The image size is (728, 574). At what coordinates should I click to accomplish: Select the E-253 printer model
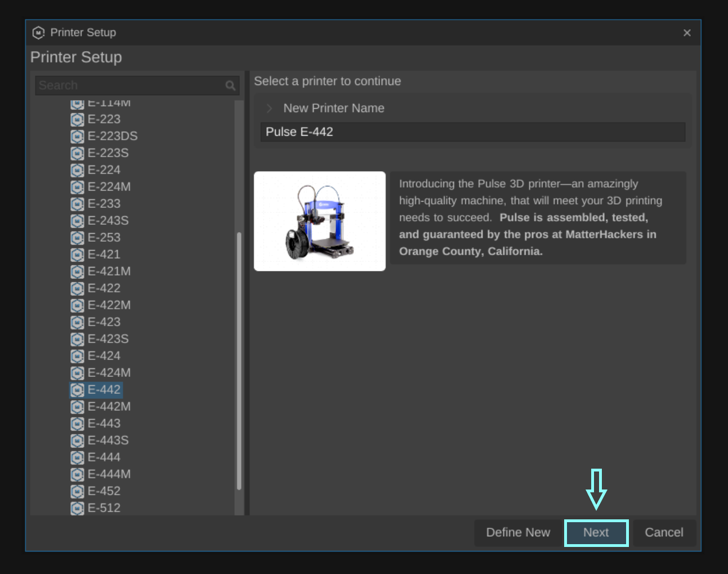pos(104,238)
